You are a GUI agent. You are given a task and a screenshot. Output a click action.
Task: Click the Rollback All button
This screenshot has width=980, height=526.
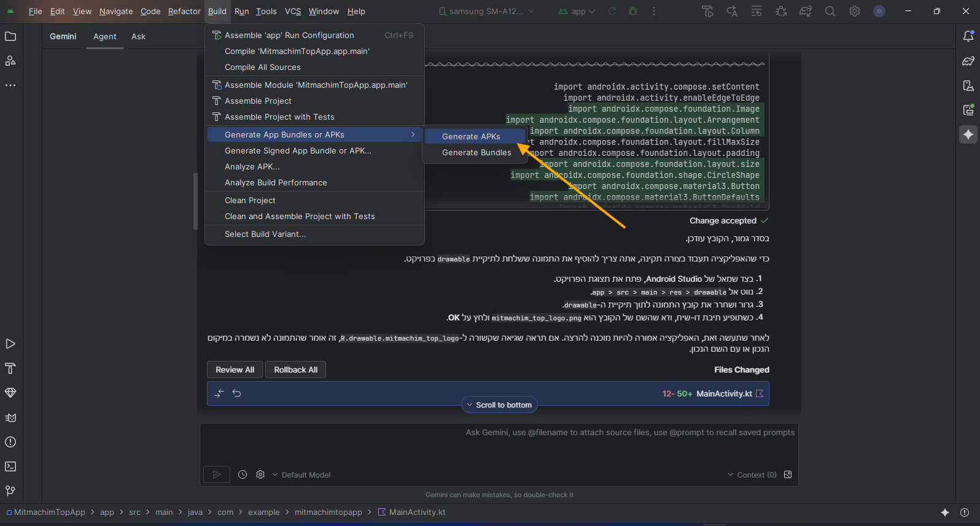click(295, 369)
